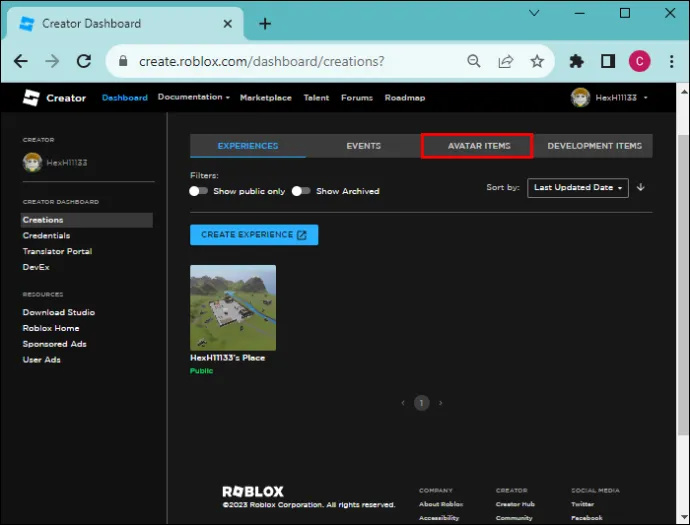Click the address bar URL
This screenshot has width=690, height=525.
(x=261, y=61)
